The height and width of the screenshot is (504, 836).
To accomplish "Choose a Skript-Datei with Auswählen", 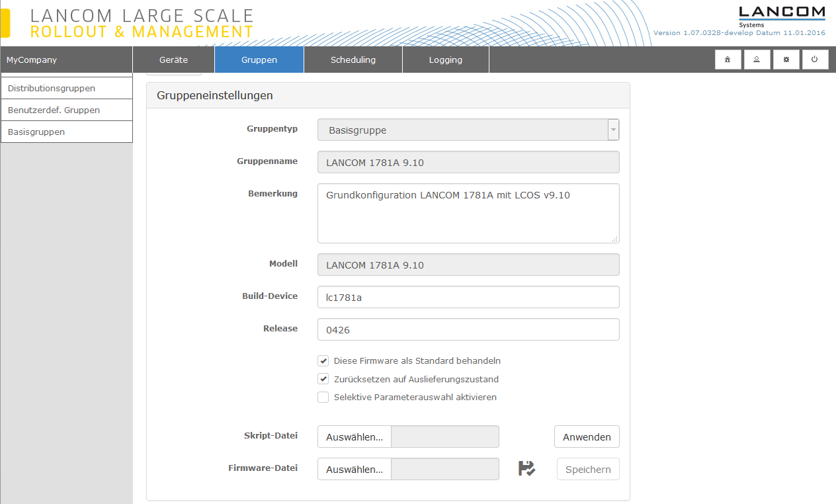I will tap(355, 437).
